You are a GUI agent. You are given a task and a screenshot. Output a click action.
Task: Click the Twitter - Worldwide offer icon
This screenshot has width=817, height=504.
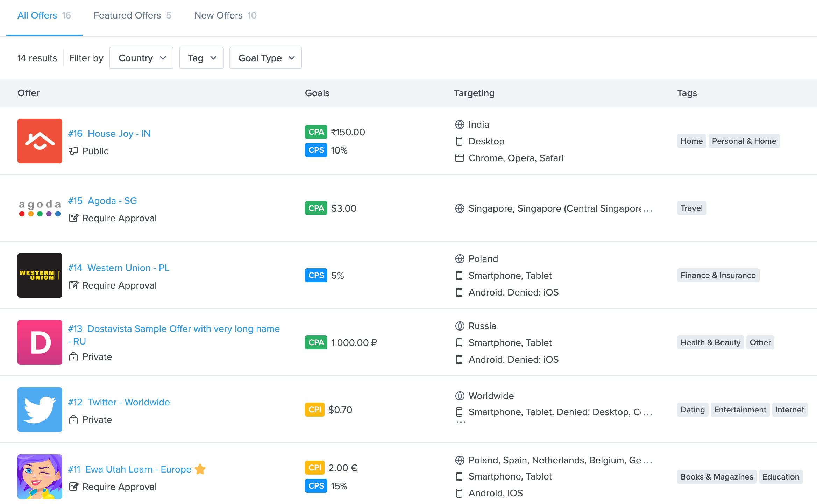(40, 410)
